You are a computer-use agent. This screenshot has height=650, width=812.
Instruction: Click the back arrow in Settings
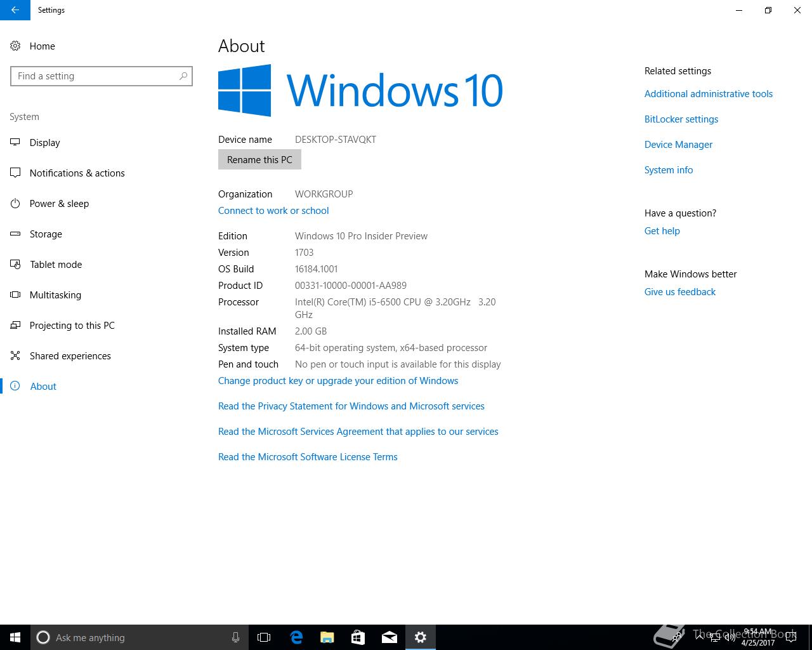(x=15, y=10)
